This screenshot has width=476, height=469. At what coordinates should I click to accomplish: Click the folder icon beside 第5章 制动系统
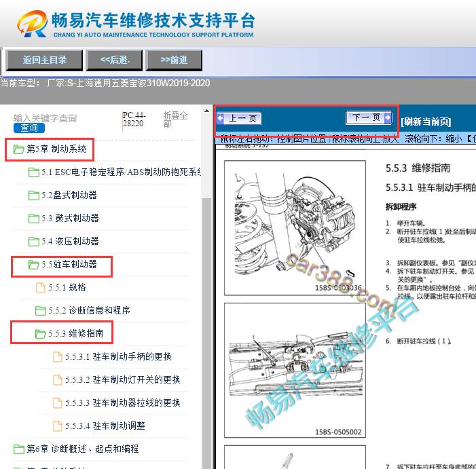[19, 149]
